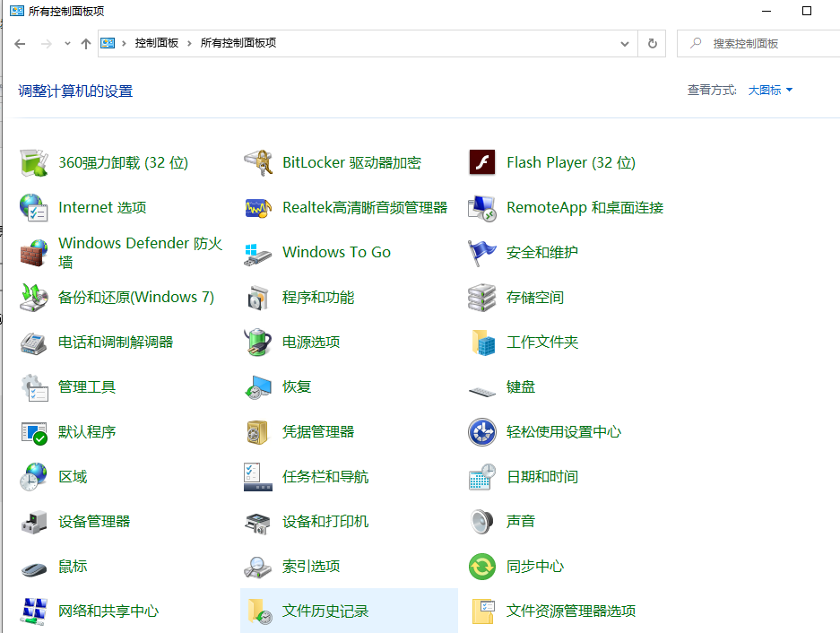The image size is (840, 633).
Task: Open 声音 settings
Action: pyautogui.click(x=526, y=521)
